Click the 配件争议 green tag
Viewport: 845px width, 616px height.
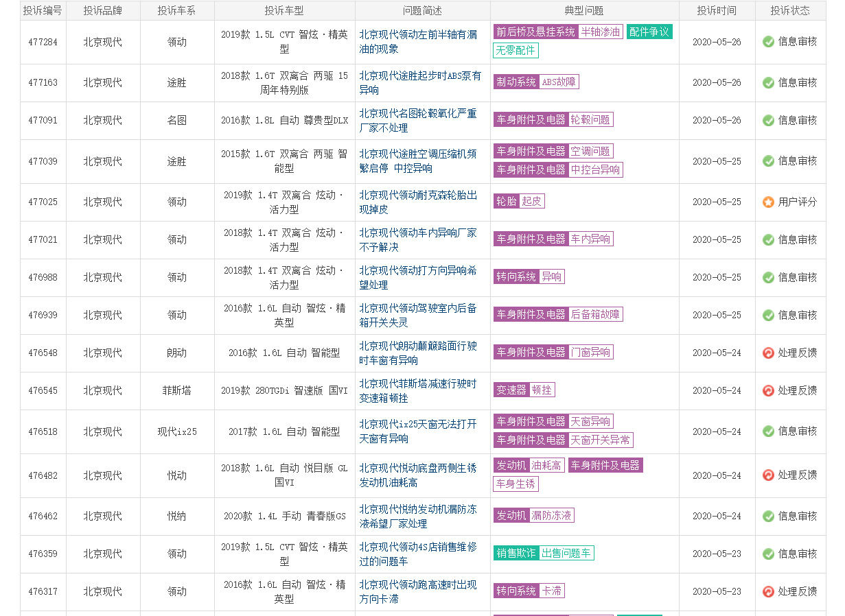649,32
